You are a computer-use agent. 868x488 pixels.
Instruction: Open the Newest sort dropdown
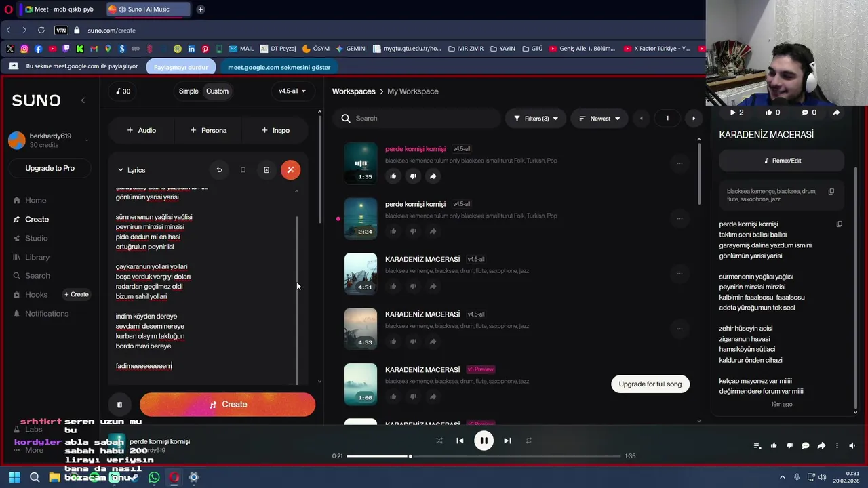coord(599,118)
